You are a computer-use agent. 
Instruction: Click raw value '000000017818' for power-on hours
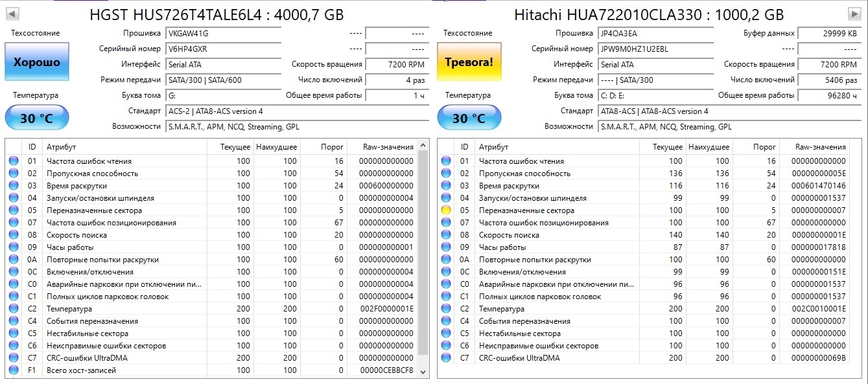coord(819,247)
